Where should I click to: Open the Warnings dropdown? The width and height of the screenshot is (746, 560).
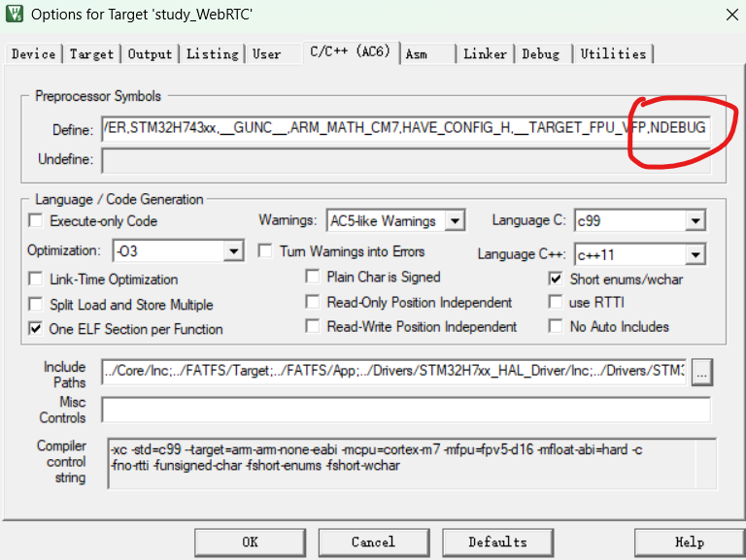point(396,220)
